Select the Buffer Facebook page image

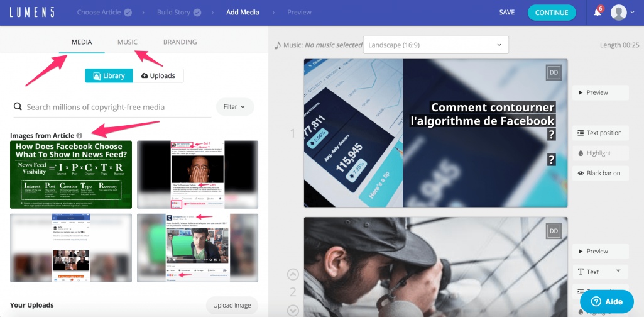tap(71, 248)
